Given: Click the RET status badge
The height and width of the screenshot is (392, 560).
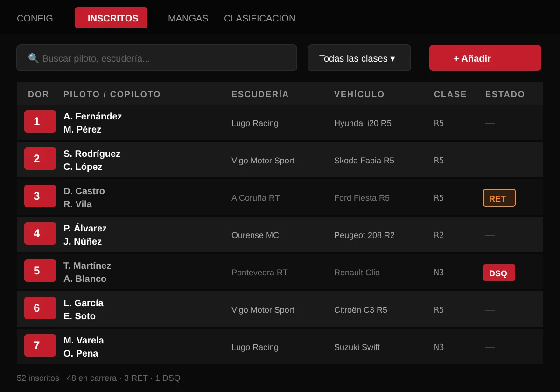Looking at the screenshot, I should pos(499,198).
